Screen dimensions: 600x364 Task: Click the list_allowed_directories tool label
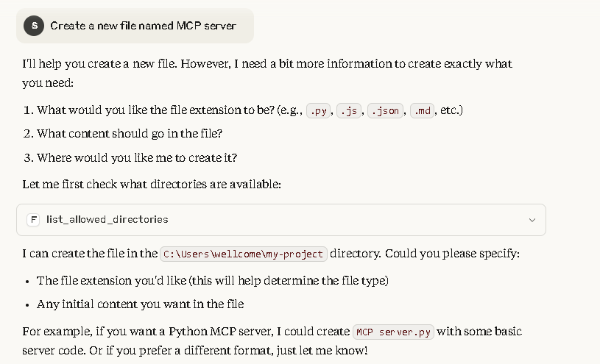tap(107, 220)
